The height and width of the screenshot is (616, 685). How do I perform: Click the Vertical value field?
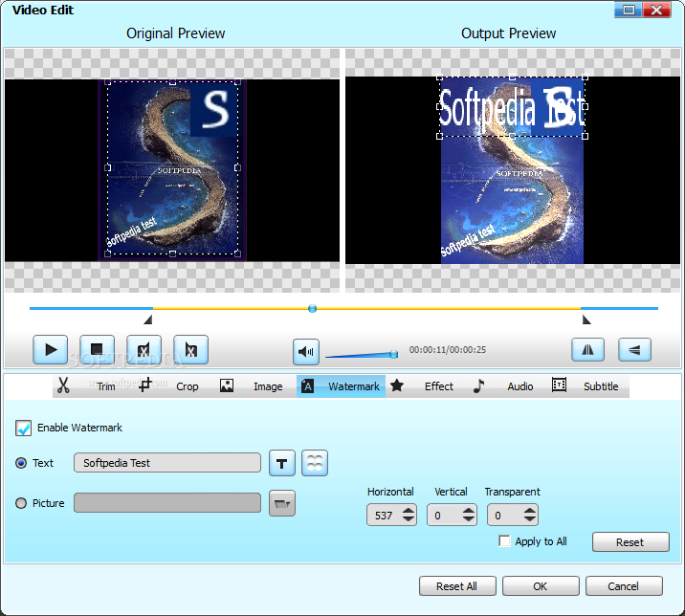[x=445, y=516]
